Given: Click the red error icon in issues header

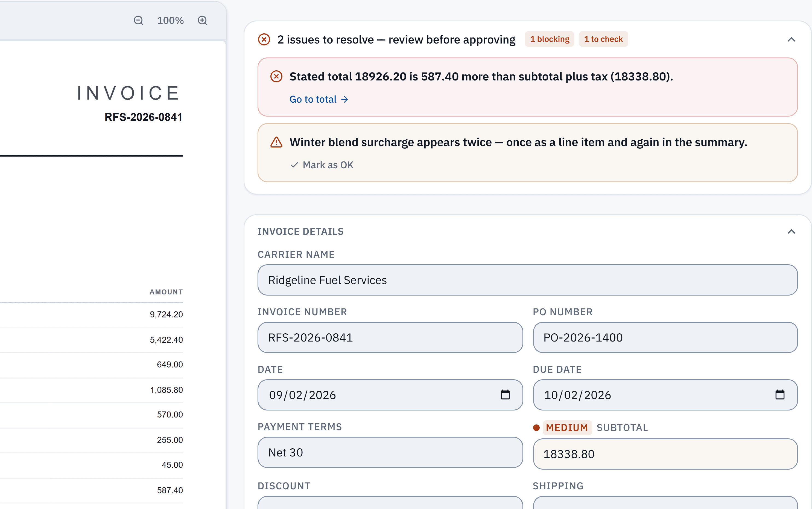Looking at the screenshot, I should (x=264, y=39).
